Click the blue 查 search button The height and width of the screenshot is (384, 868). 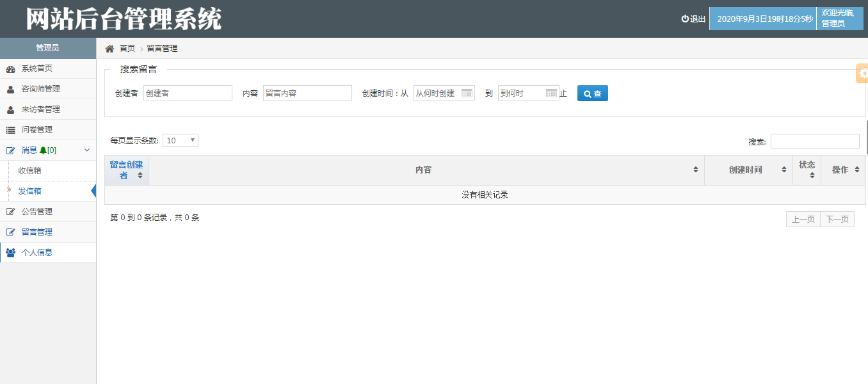(x=592, y=93)
